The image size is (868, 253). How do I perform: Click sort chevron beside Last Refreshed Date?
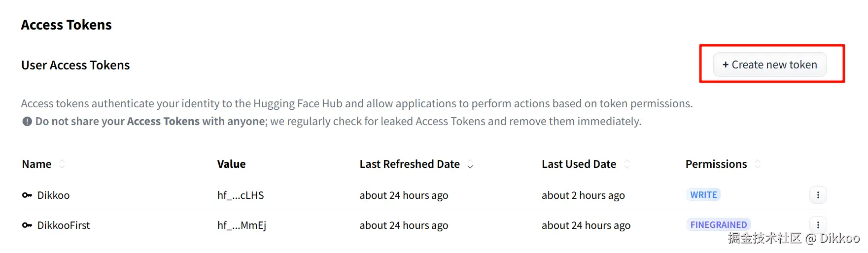[470, 164]
